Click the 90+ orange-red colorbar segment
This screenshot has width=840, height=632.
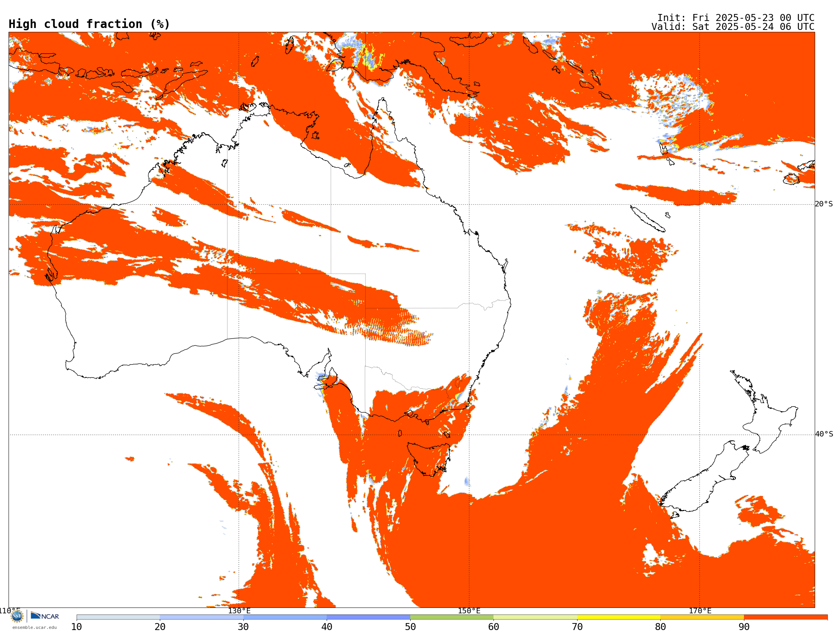point(786,617)
